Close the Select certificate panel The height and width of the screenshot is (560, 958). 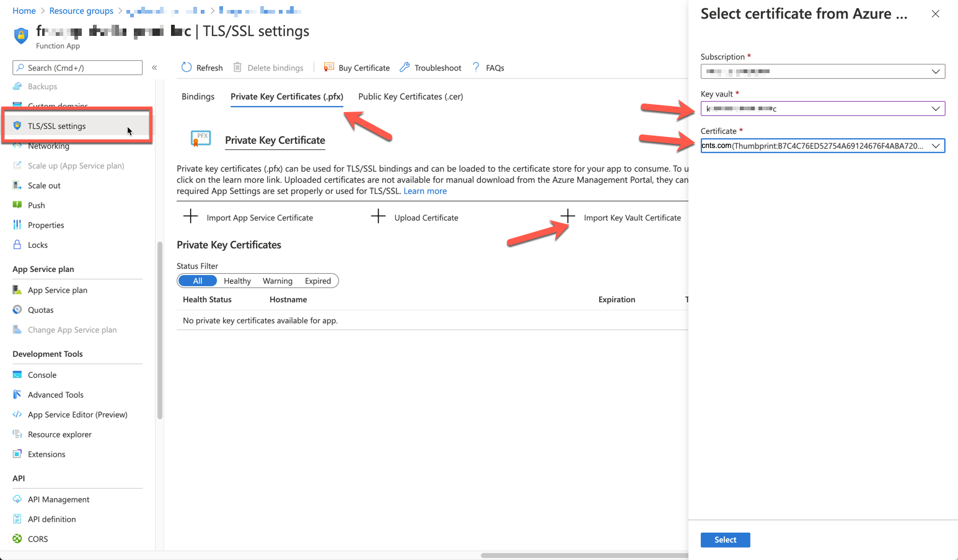click(935, 14)
